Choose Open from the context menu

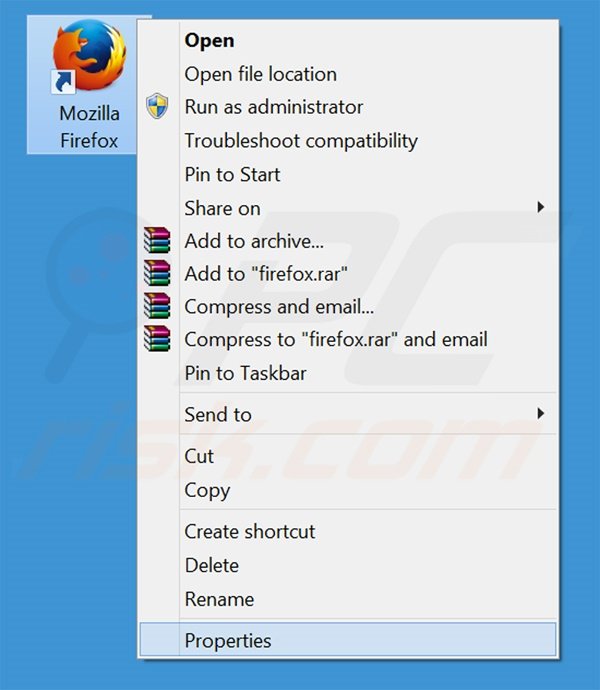[x=348, y=40]
